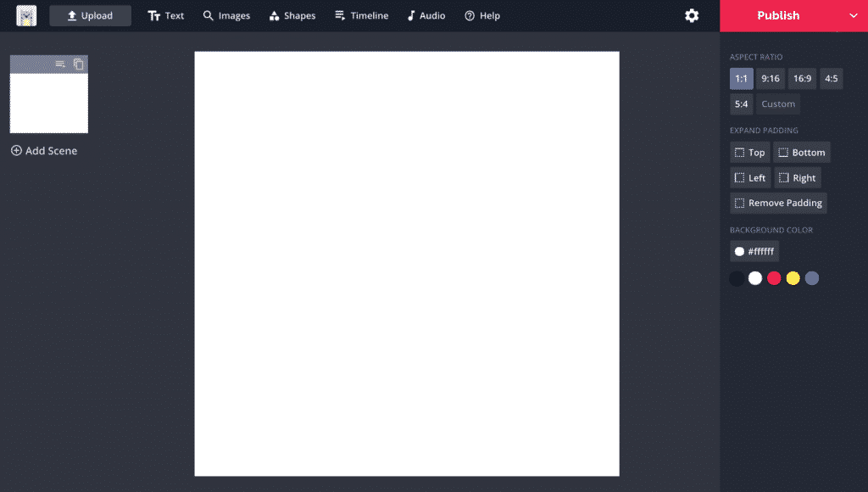The width and height of the screenshot is (868, 492).
Task: Switch aspect ratio to 9:16
Action: click(x=771, y=78)
